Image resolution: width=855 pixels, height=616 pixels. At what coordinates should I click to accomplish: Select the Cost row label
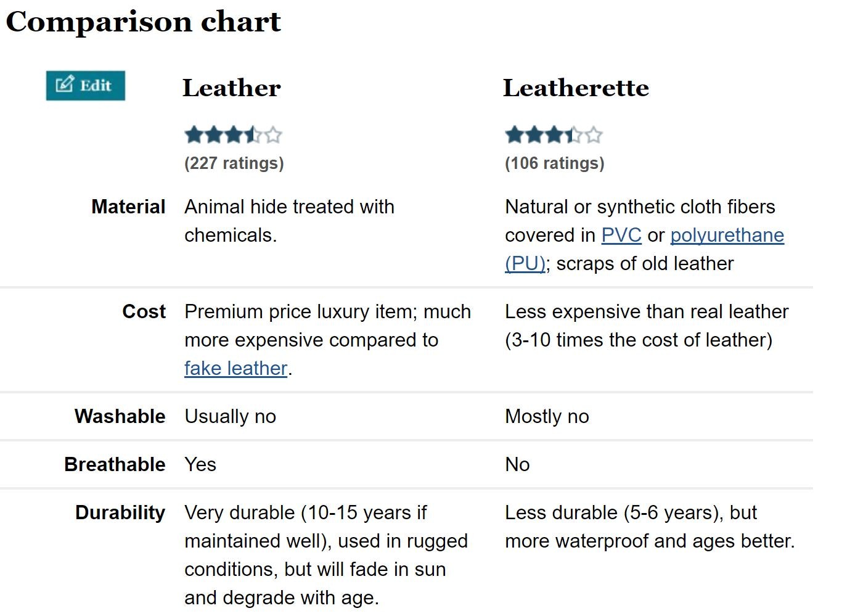[x=144, y=312]
